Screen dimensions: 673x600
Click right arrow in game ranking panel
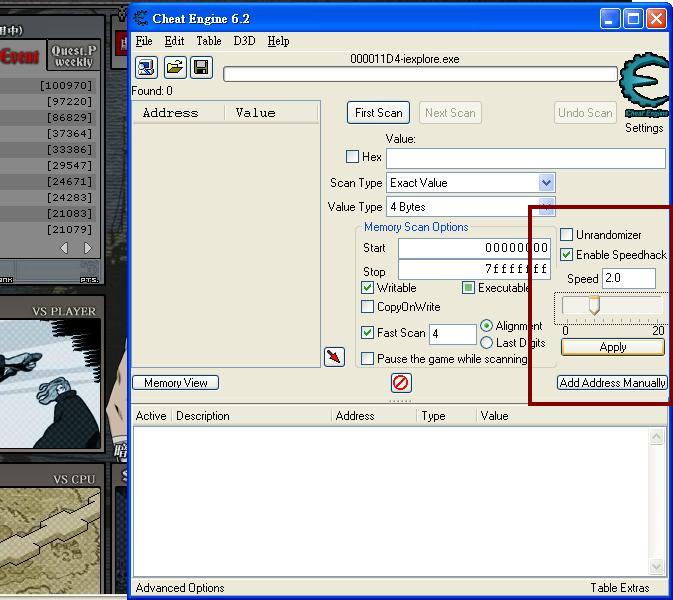(x=88, y=248)
